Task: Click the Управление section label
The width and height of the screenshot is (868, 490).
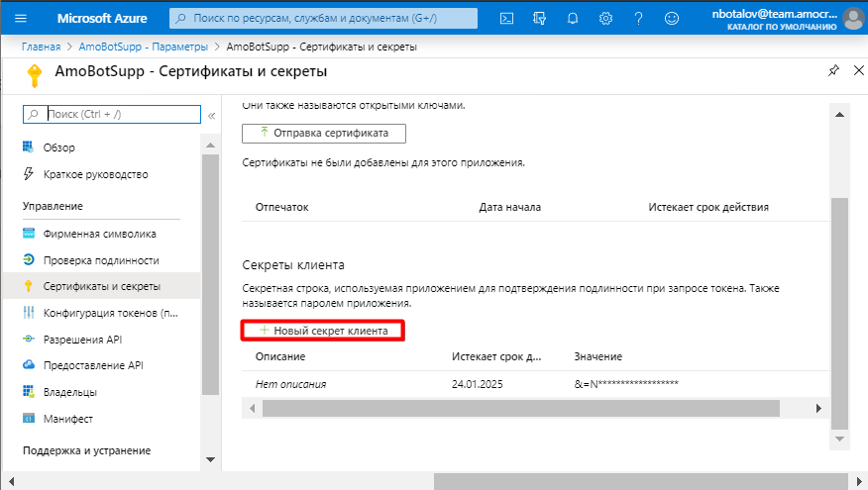Action: [53, 206]
